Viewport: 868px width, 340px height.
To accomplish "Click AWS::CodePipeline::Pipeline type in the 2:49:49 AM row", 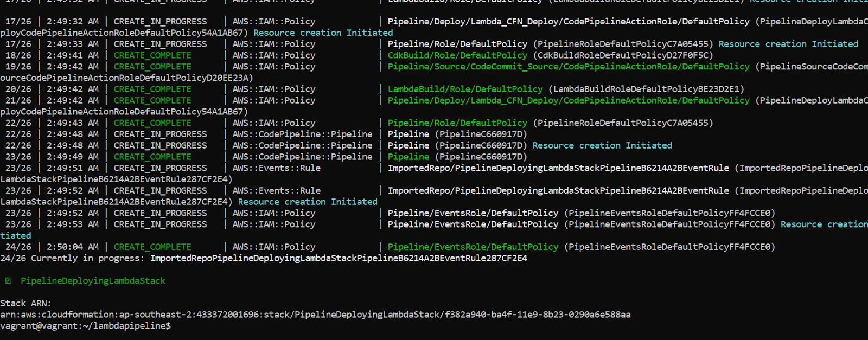I will click(x=303, y=157).
